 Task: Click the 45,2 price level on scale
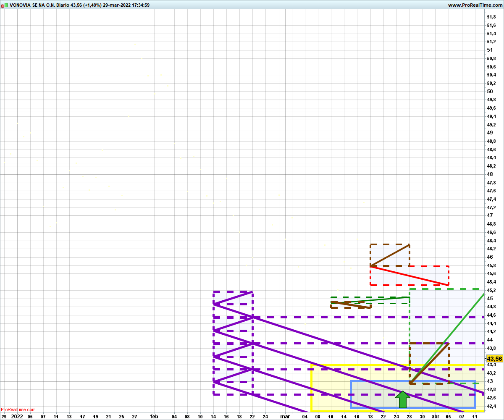[491, 290]
